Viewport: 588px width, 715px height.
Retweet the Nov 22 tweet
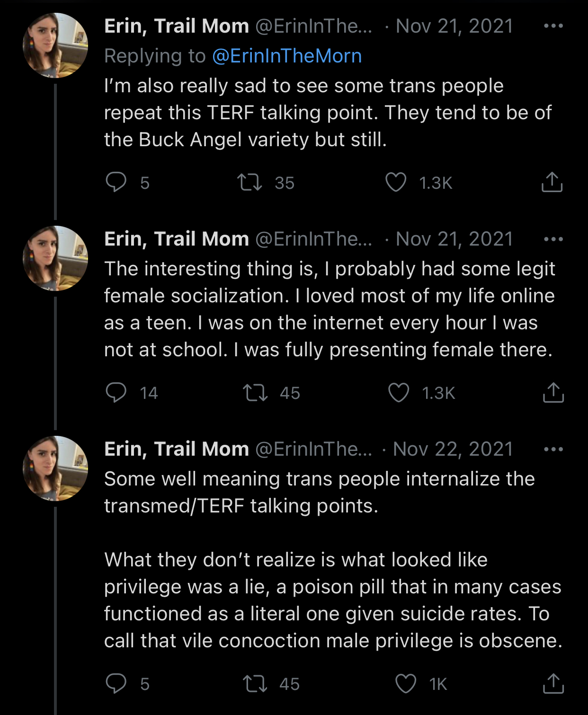point(255,684)
